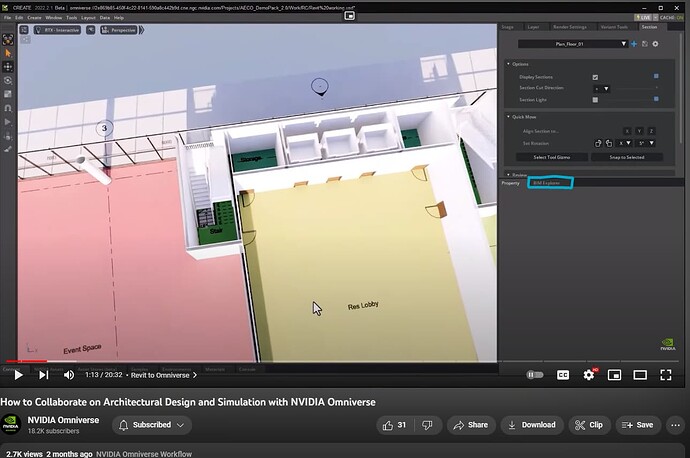Image resolution: width=690 pixels, height=458 pixels.
Task: Open the File menu
Action: click(x=7, y=18)
